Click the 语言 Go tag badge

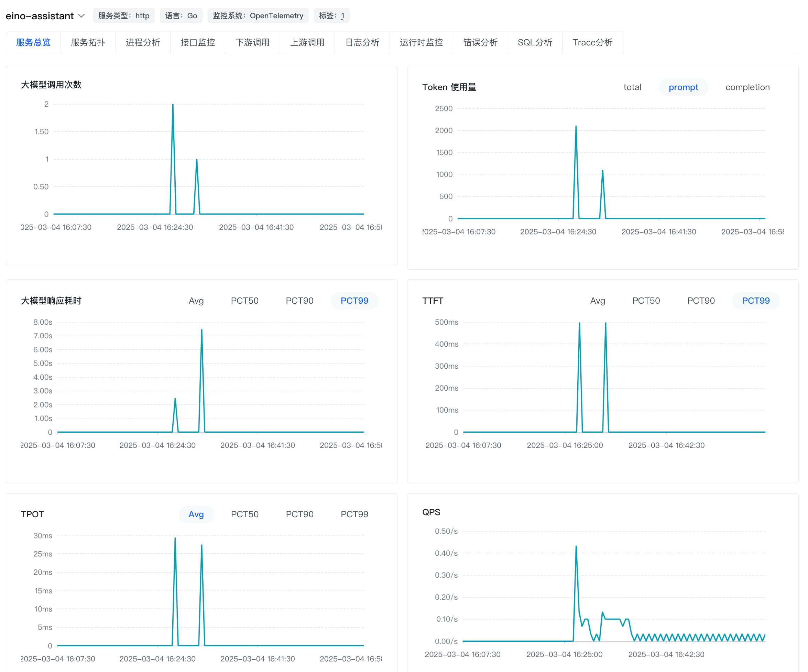(181, 16)
